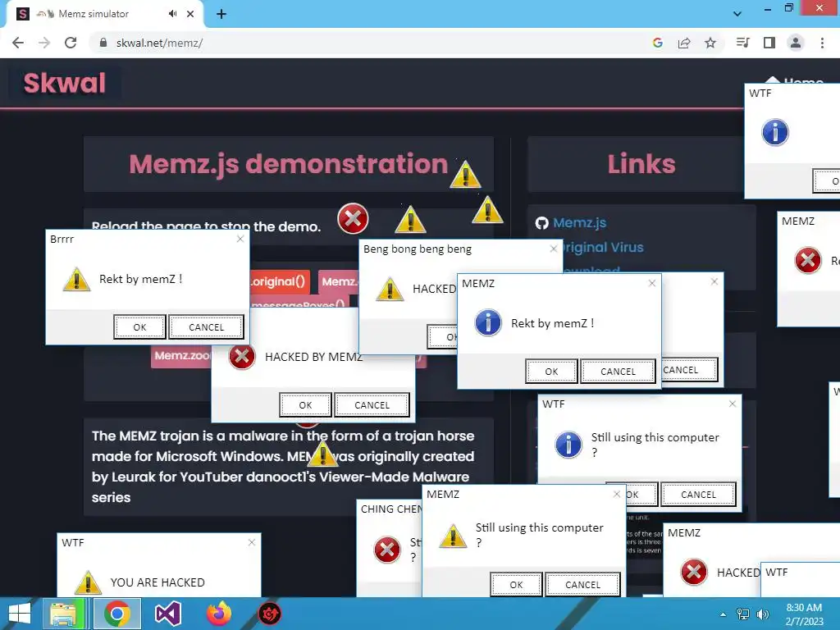Screen dimensions: 840x630
Task: Close the MEMZ Rekt by memZ dialog
Action: tap(652, 283)
